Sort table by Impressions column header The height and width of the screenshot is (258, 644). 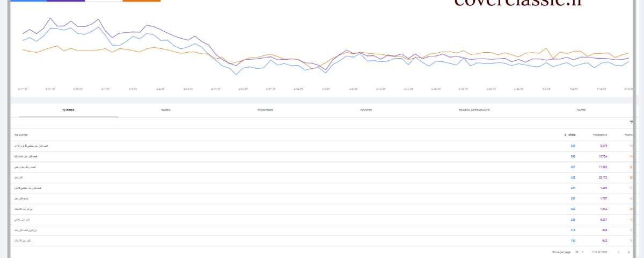coord(600,134)
